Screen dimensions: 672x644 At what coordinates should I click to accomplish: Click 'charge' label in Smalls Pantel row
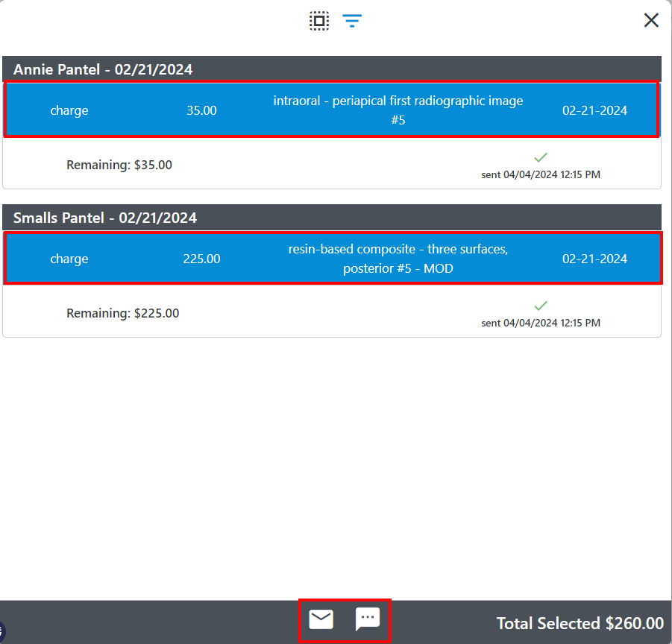point(69,259)
